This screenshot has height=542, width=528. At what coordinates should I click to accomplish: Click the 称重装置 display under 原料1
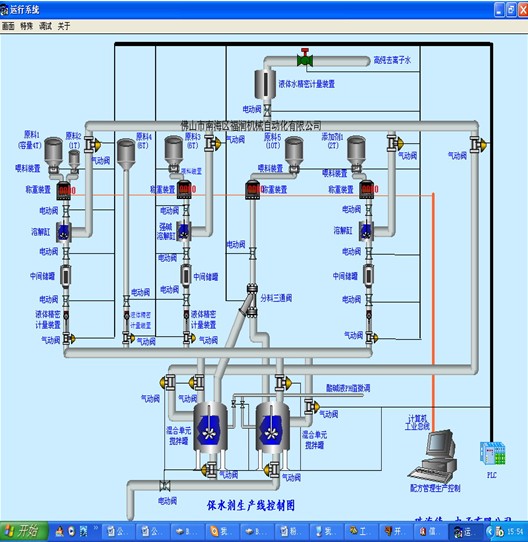[64, 190]
